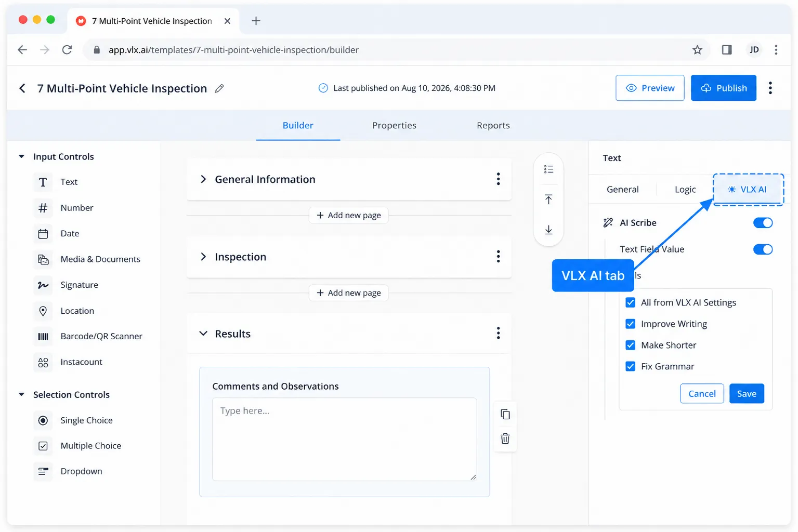Select the Signature control icon

click(x=43, y=285)
